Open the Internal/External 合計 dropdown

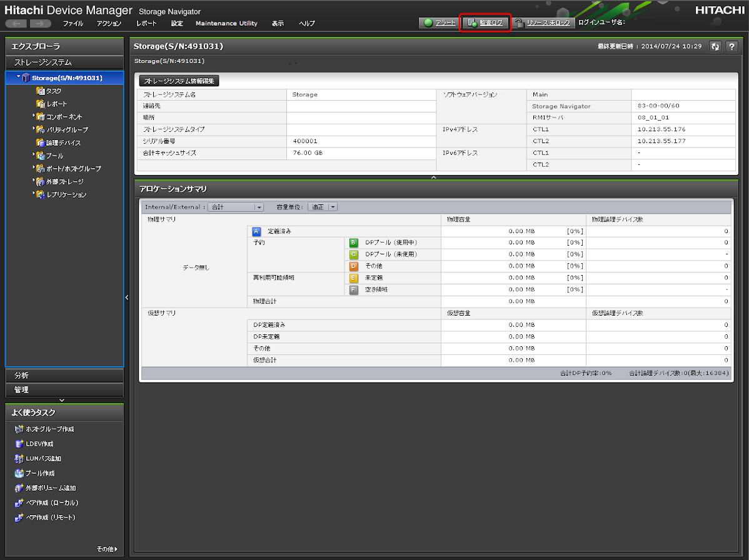tap(236, 207)
